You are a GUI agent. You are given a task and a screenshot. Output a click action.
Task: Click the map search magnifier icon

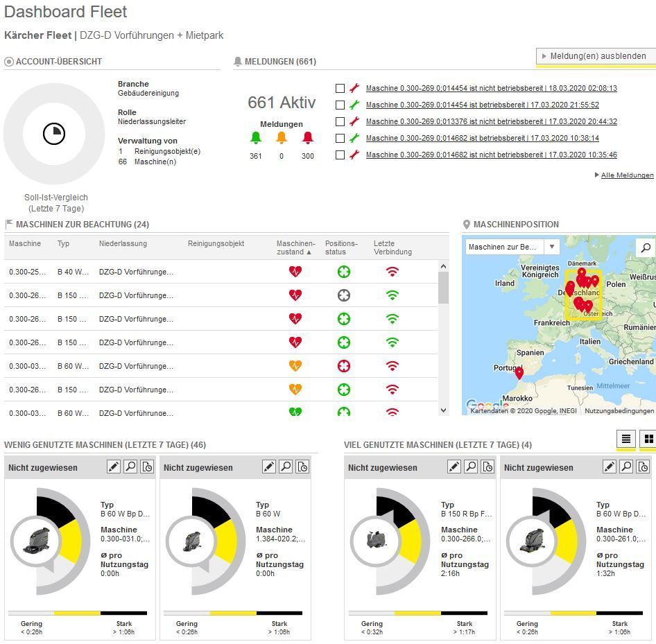pos(646,247)
